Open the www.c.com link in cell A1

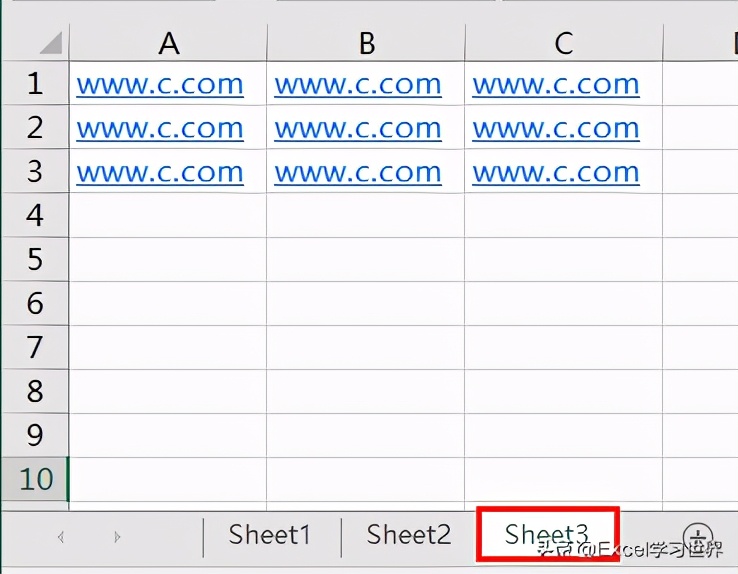click(160, 85)
